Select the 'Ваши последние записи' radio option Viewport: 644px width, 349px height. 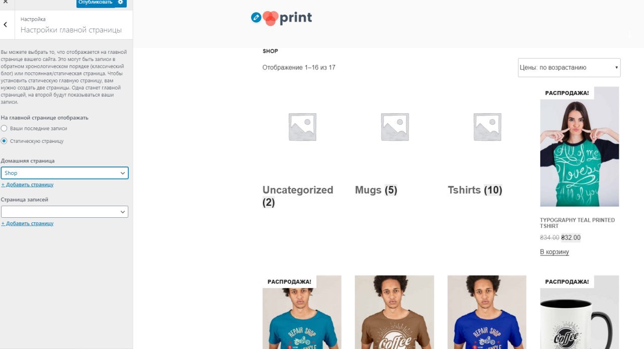(4, 128)
